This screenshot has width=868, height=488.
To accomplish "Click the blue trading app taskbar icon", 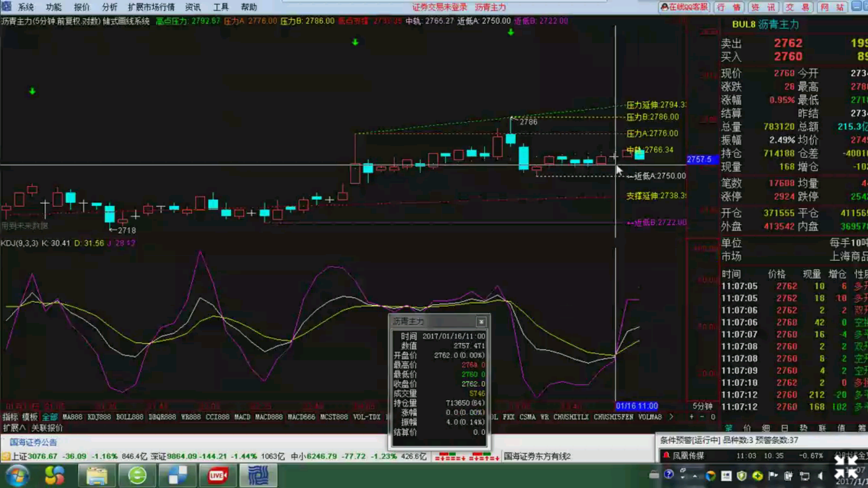I will (x=258, y=476).
